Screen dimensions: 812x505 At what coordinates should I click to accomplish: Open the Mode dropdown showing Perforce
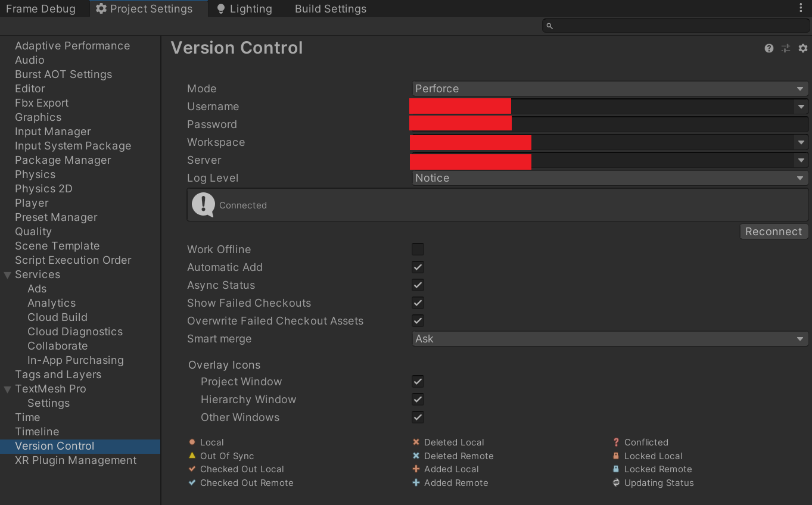pyautogui.click(x=610, y=88)
